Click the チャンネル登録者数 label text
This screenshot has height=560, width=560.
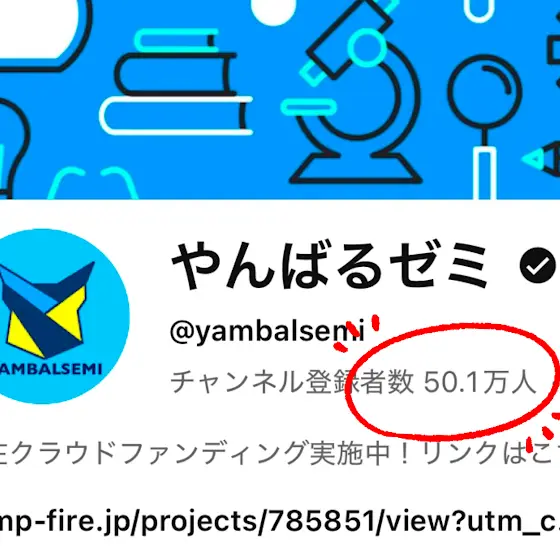(x=292, y=382)
